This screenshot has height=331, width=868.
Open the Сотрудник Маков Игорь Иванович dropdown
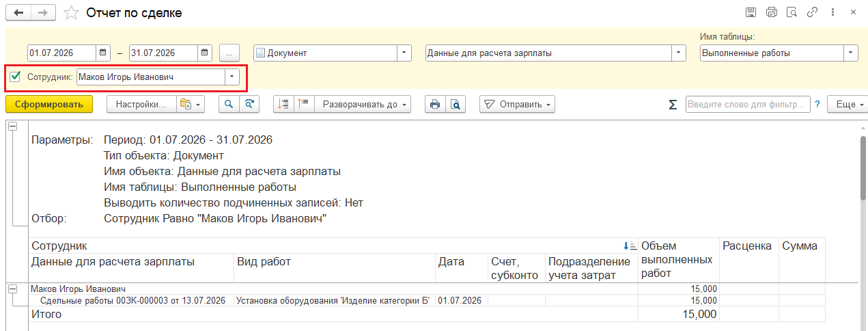232,77
